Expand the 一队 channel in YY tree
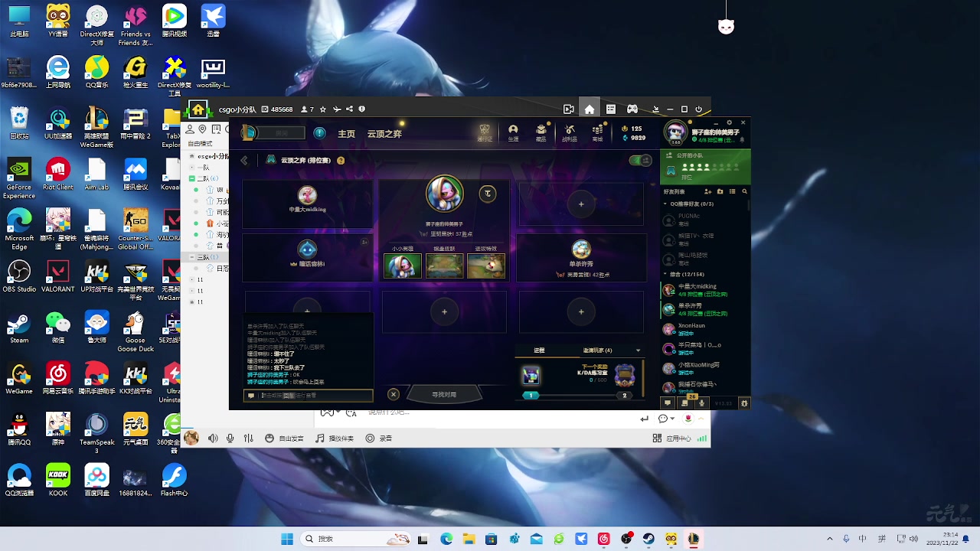Image resolution: width=980 pixels, height=551 pixels. [x=191, y=167]
